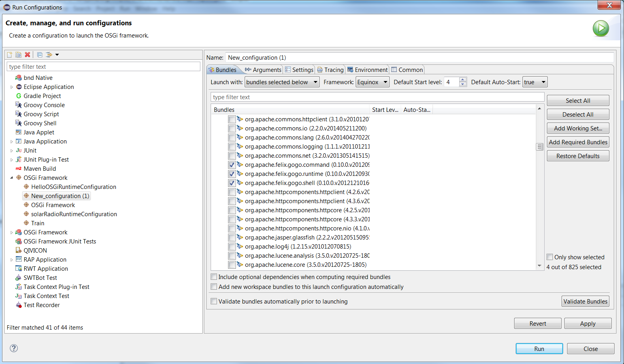Click the New launch configuration icon
Image resolution: width=624 pixels, height=364 pixels.
[9, 55]
